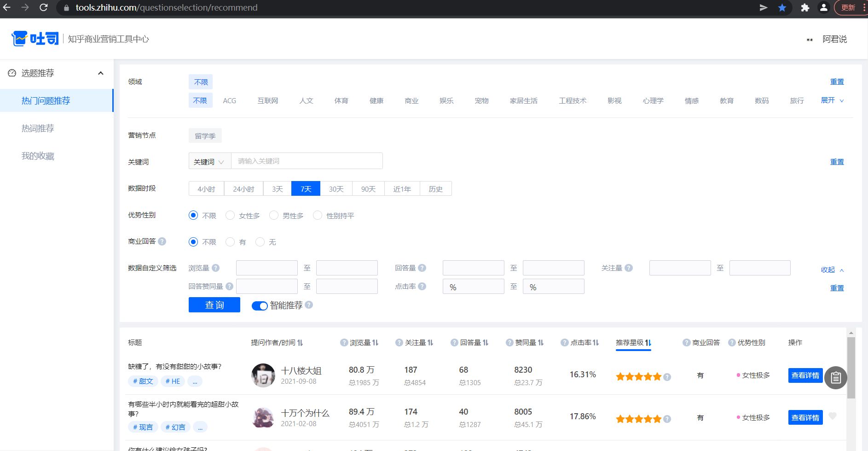Favorite the 十万个为什么 question heart
The height and width of the screenshot is (451, 868).
[832, 416]
